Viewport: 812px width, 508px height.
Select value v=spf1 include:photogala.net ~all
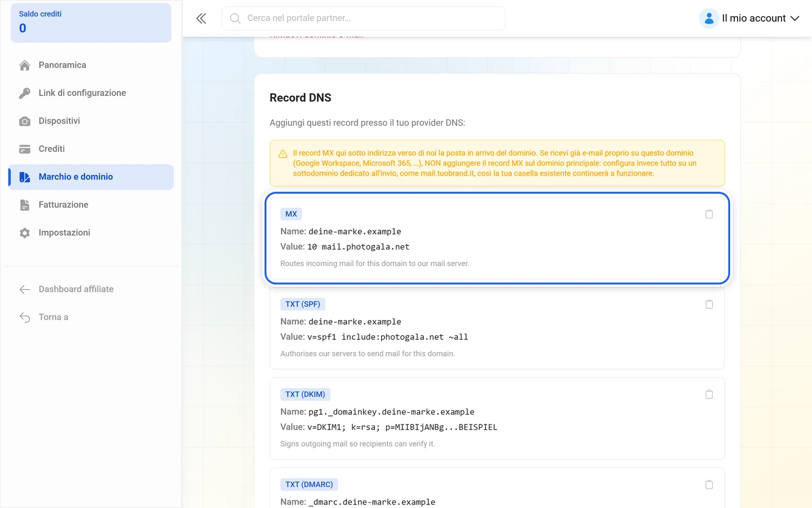387,337
